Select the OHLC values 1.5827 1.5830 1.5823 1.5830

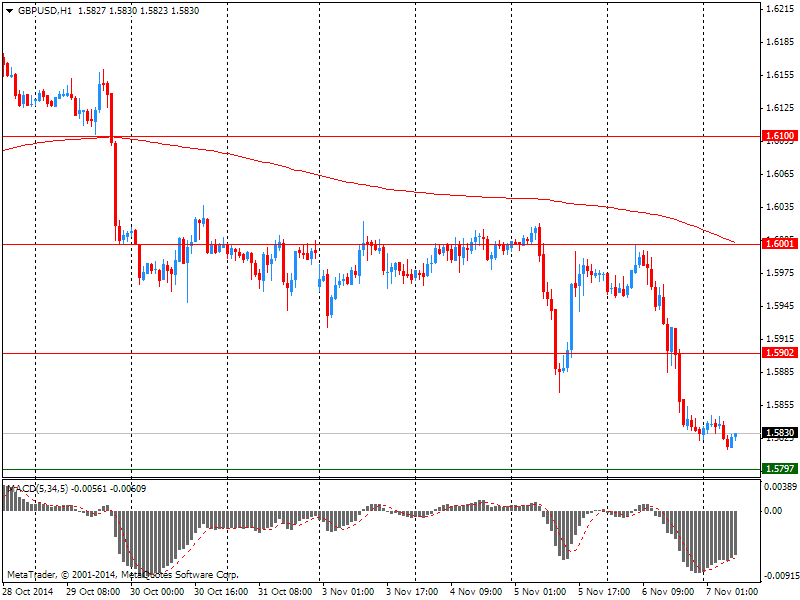click(138, 11)
